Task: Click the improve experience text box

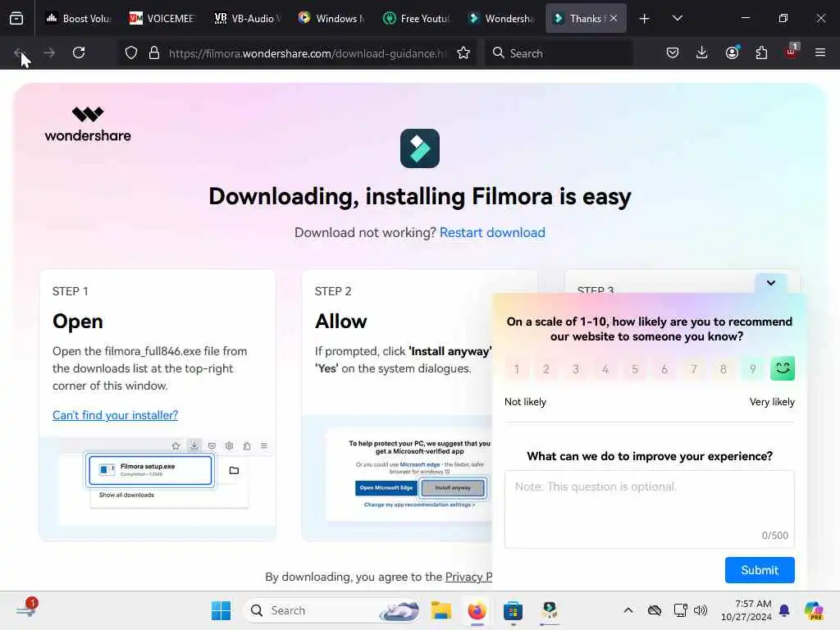Action: 650,509
